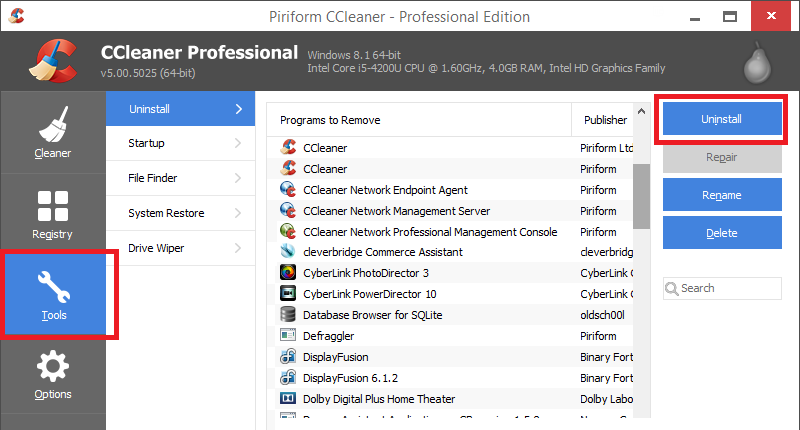Expand the Startup submenu chevron
The width and height of the screenshot is (800, 430).
(238, 143)
